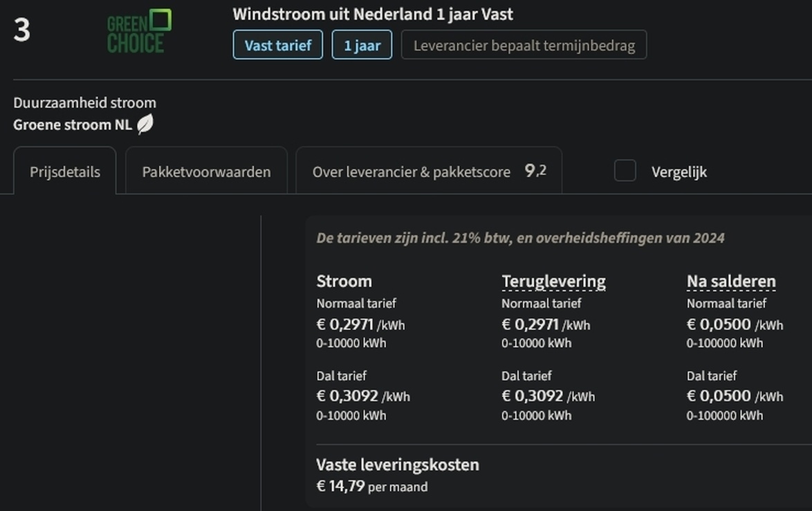Click Na salderen Dal tarief € 0,0500 price
The width and height of the screenshot is (812, 511).
click(735, 396)
